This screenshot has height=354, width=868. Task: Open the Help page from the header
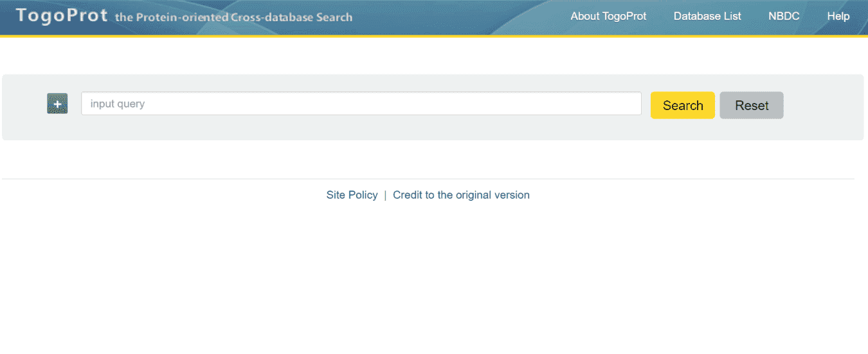point(838,16)
